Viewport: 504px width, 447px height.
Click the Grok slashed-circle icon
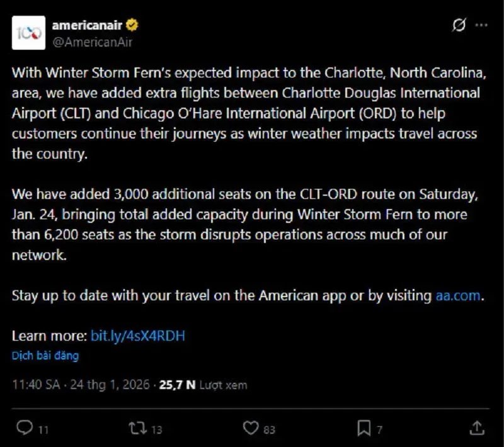[x=460, y=26]
